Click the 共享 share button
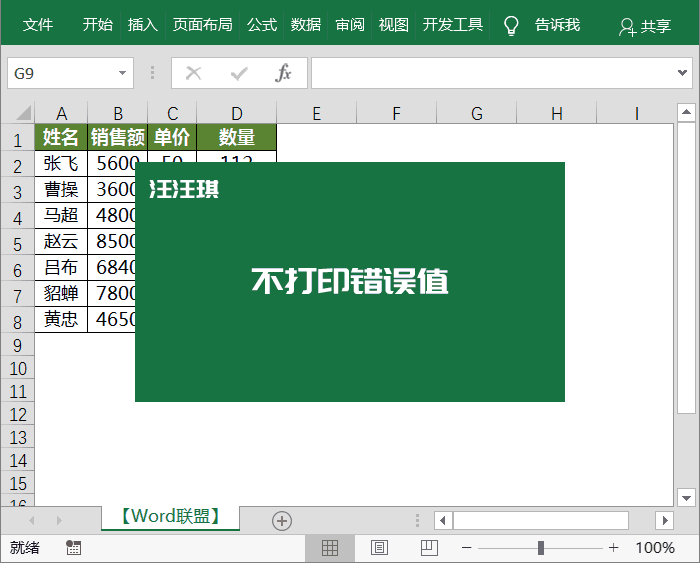 click(x=645, y=27)
